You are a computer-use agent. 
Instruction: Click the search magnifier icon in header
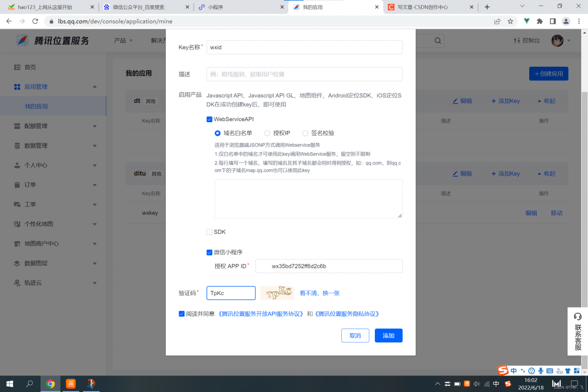[x=438, y=40]
